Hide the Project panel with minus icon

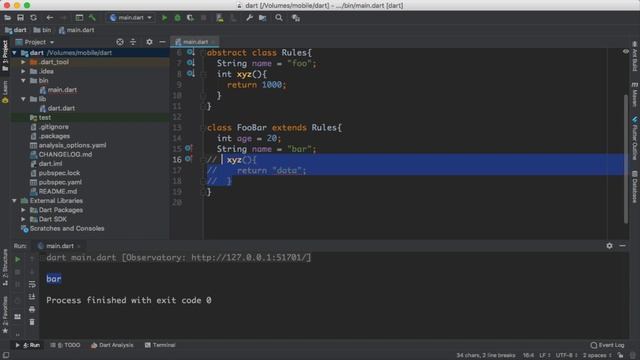point(162,42)
